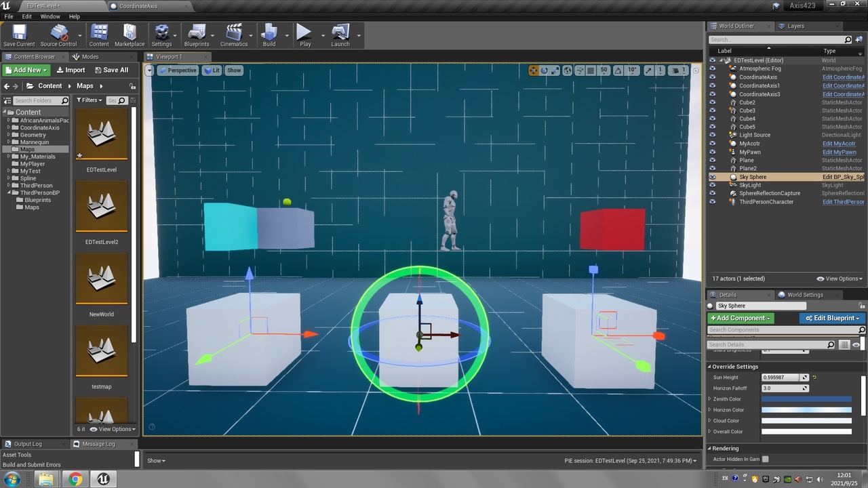Click the Cinematics toolbar icon
868x488 pixels.
click(x=234, y=35)
